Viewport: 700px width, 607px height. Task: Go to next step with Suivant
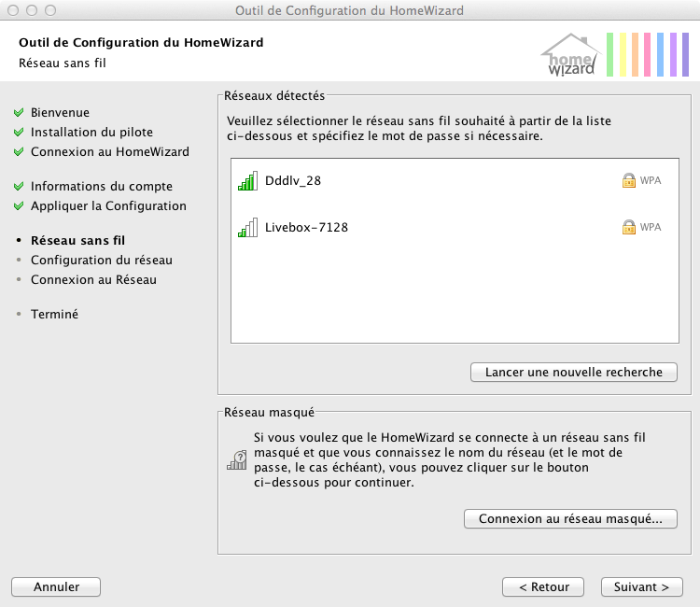point(641,586)
